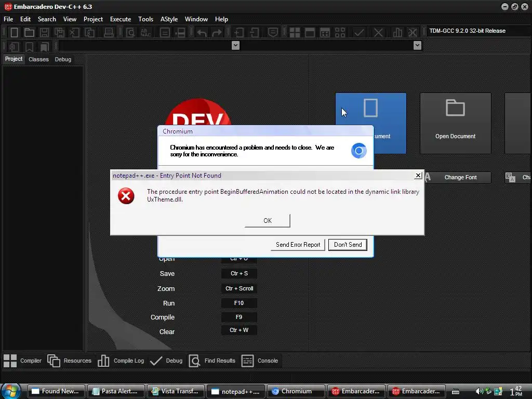532x399 pixels.
Task: Open the Console bottom panel tab
Action: (x=260, y=361)
